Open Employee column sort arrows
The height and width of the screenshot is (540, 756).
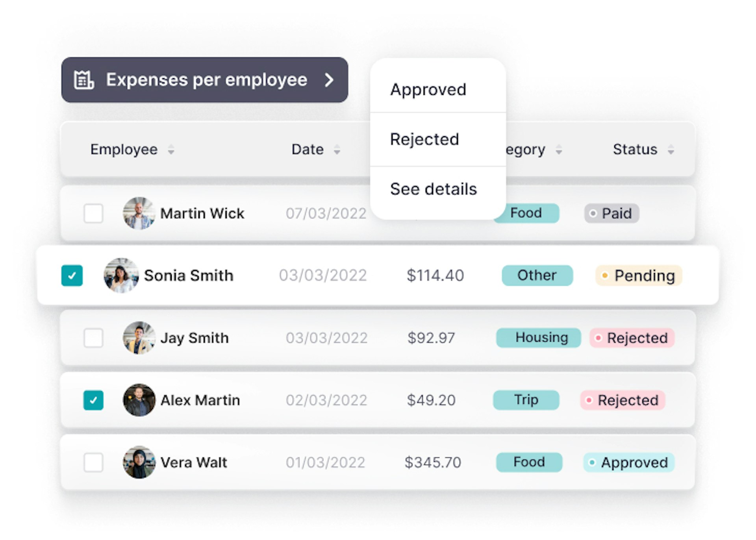(171, 150)
